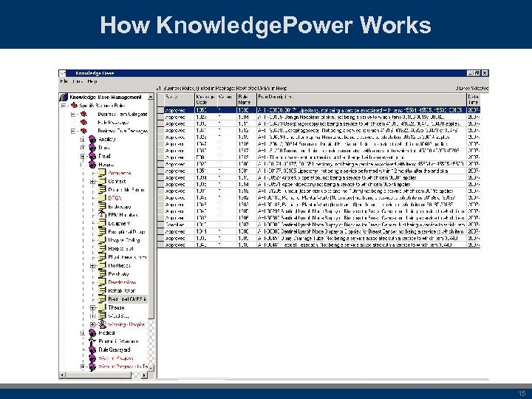
Task: Select the Oesophagoscopy rule description mentioning 'applies'
Action: [x=361, y=123]
